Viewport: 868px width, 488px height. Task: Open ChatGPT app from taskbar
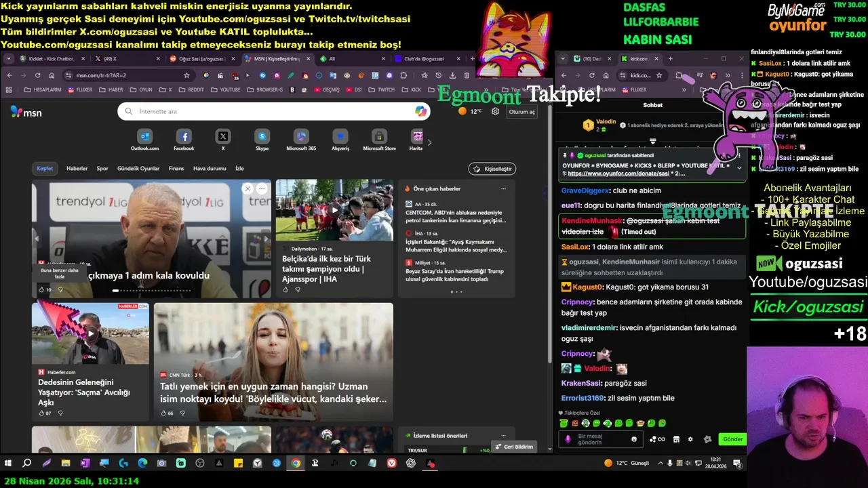411,464
